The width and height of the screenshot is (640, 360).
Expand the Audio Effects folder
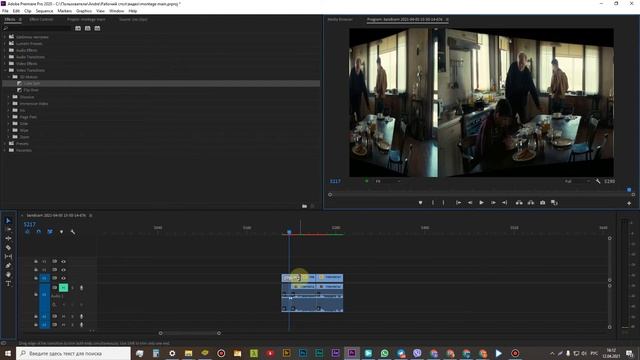point(5,50)
